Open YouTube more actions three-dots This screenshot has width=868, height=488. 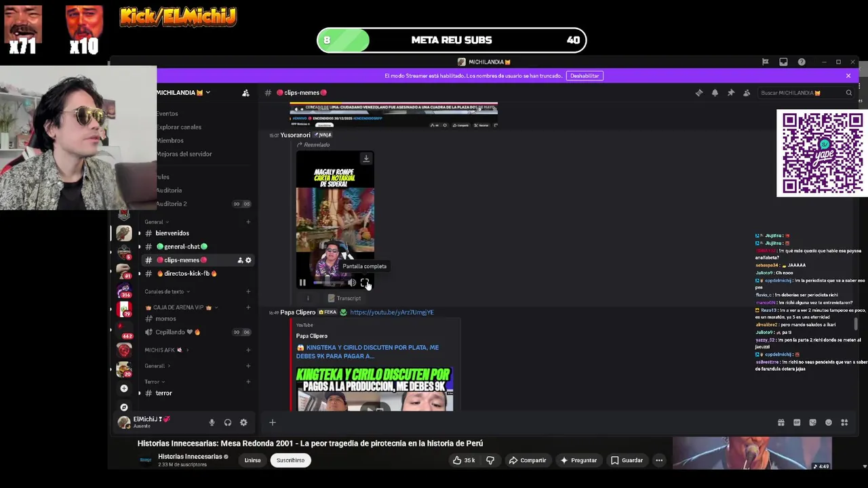point(658,460)
